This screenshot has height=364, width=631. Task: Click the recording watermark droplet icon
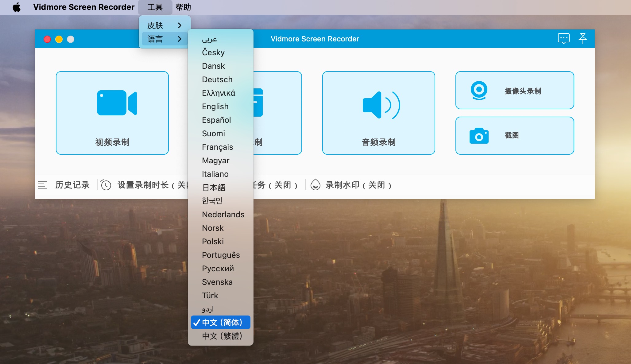(315, 185)
